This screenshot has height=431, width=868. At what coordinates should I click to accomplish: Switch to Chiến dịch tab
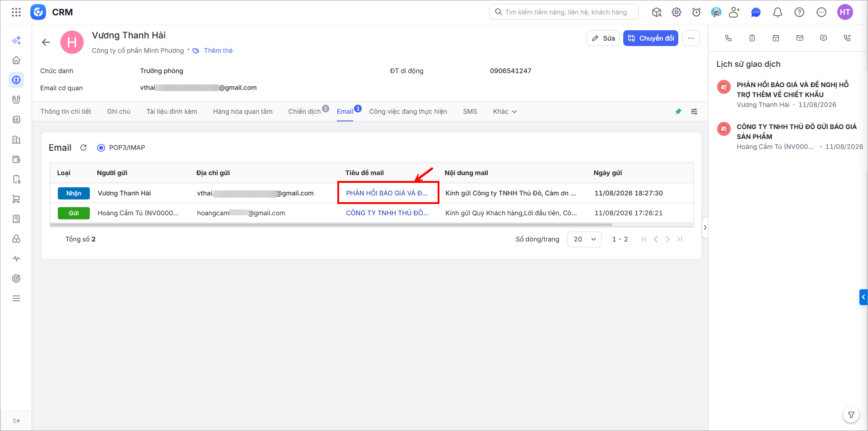(x=304, y=111)
